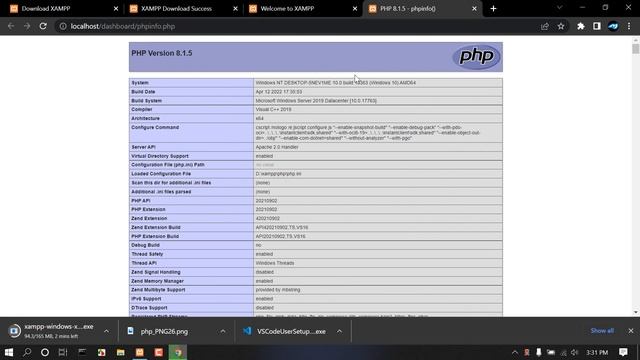Click the PHP Version 8.1.5 heading
The image size is (640, 360).
(162, 53)
